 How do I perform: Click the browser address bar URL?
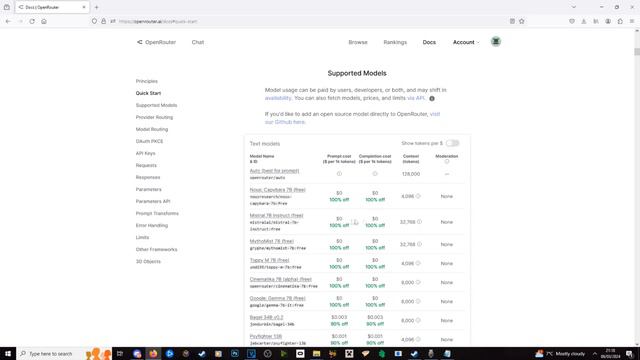pos(158,21)
